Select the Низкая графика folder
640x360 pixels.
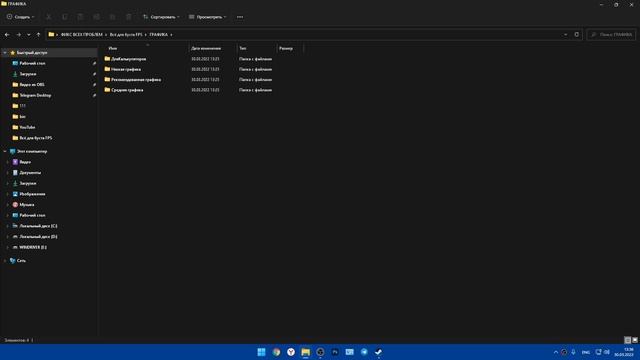pyautogui.click(x=122, y=69)
